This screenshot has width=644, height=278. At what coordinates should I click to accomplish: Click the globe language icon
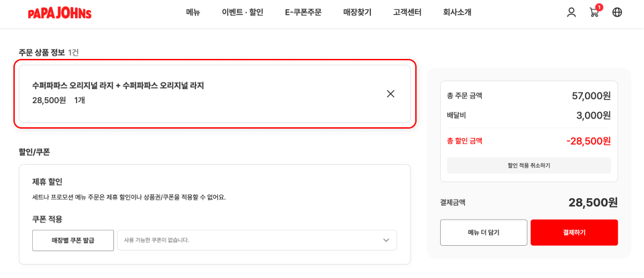pos(617,12)
